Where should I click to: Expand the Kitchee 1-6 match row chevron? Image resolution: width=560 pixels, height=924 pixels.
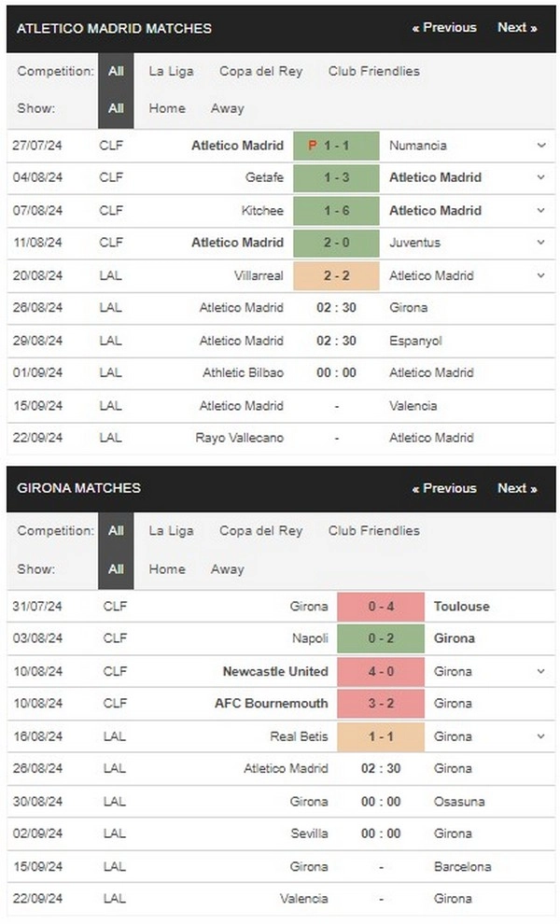(540, 210)
